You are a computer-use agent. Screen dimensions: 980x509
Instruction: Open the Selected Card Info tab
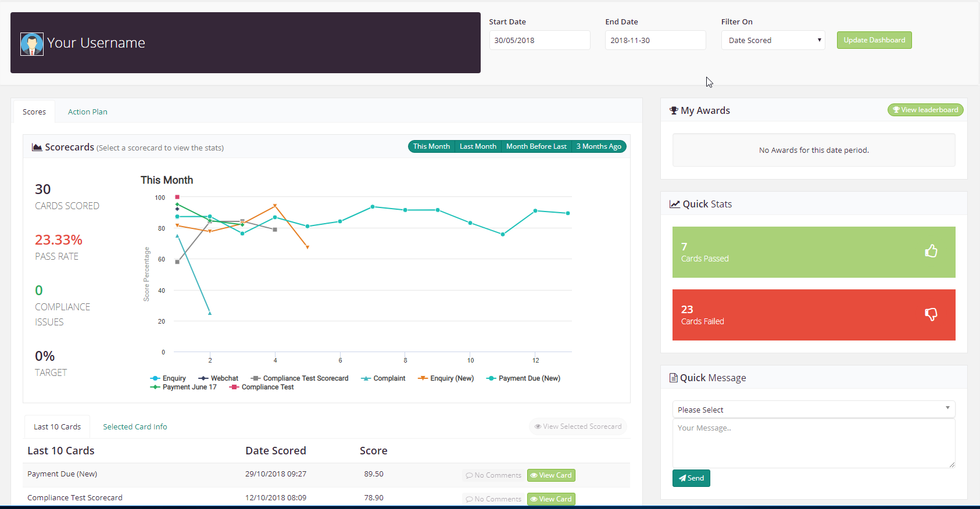[x=135, y=426]
